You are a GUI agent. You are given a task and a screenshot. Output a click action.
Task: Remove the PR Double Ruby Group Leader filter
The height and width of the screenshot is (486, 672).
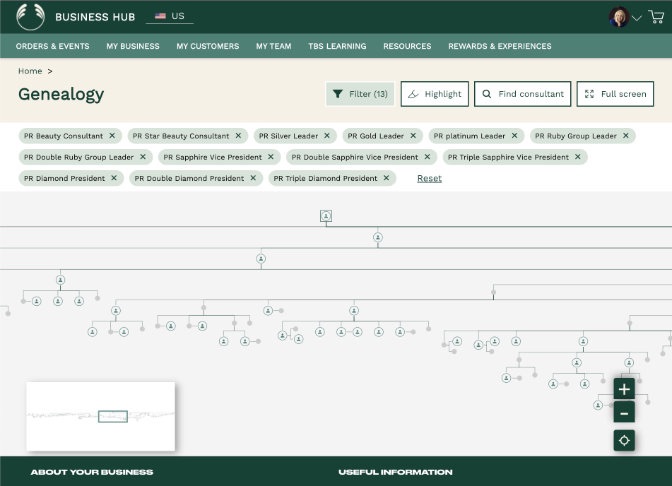[143, 157]
